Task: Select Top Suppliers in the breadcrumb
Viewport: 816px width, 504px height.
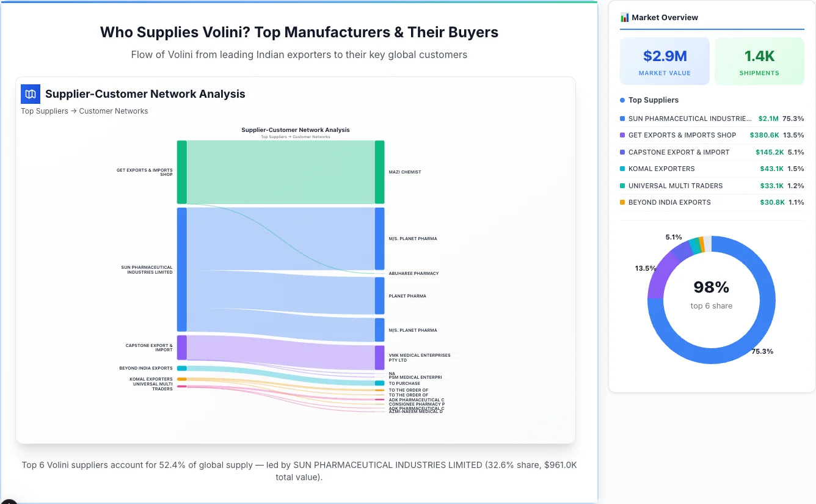Action: (45, 111)
